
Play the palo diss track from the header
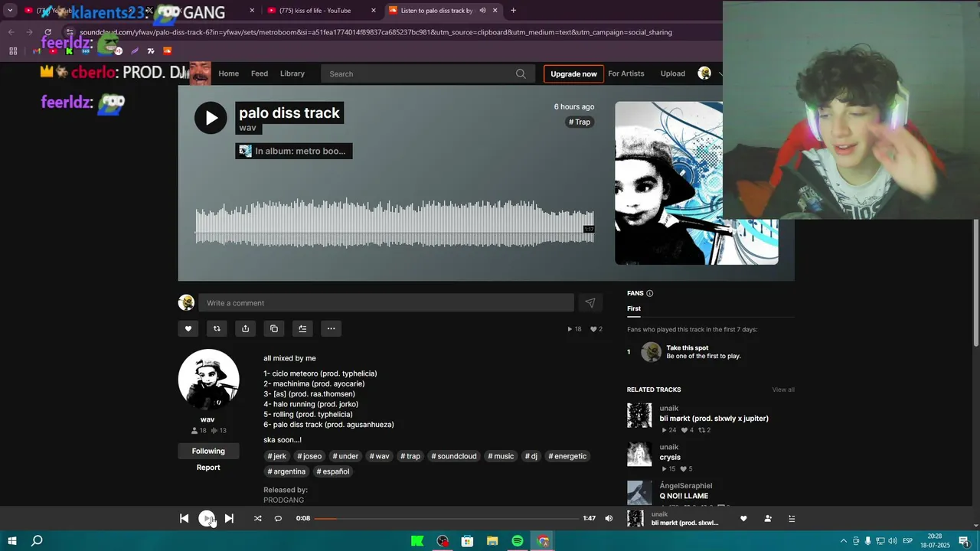pos(211,118)
